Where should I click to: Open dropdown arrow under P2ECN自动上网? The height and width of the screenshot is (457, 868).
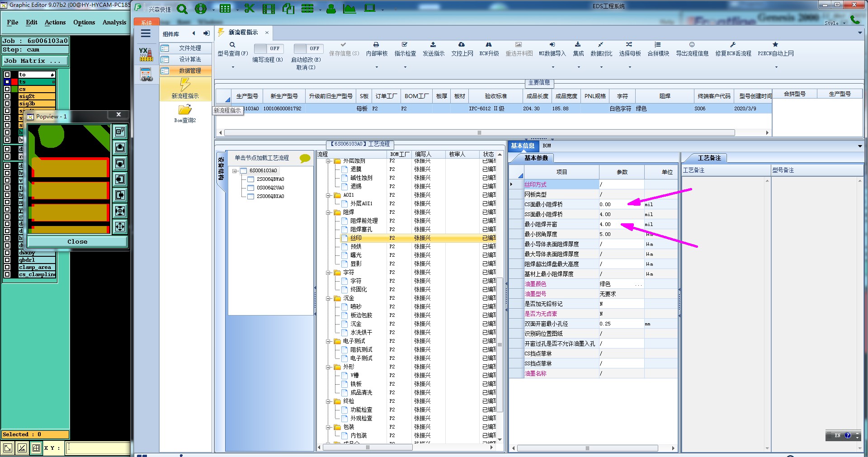coord(776,67)
